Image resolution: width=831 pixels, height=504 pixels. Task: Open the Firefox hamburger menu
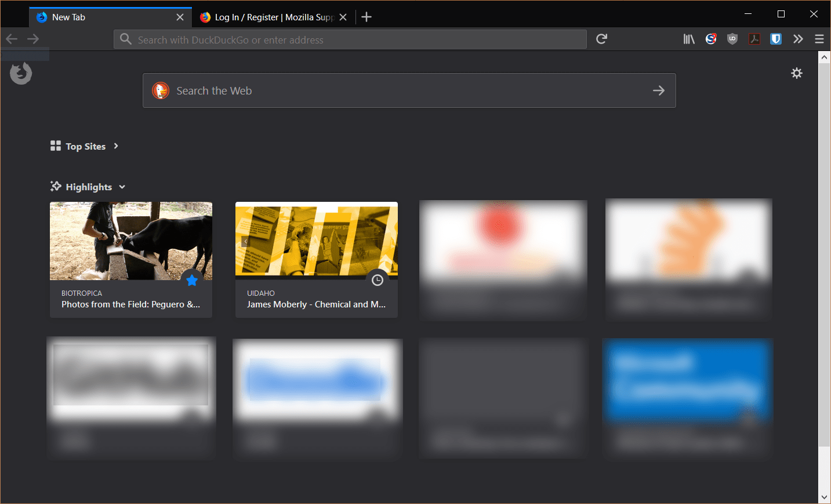click(819, 39)
